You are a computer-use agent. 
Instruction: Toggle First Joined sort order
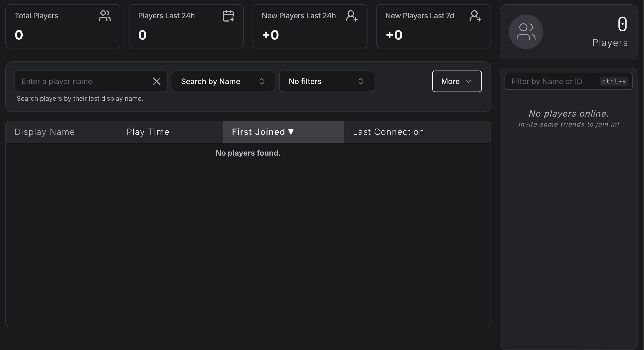point(284,132)
